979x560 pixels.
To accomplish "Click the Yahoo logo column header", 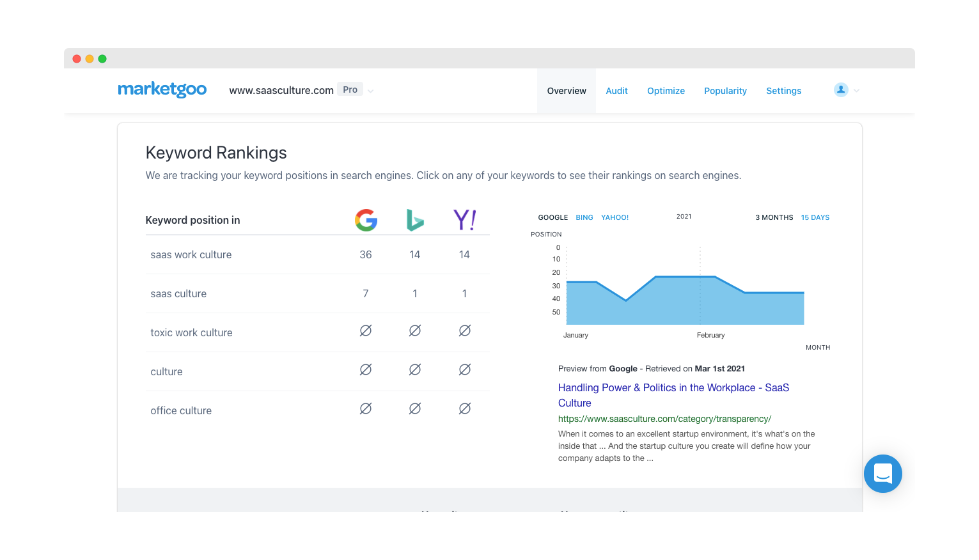I will [464, 220].
